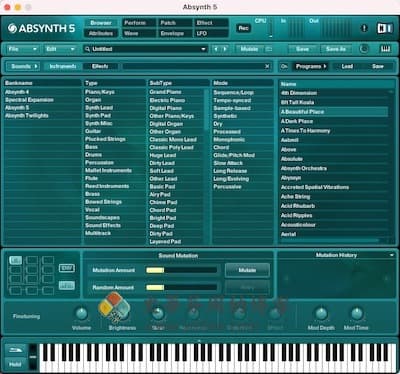Open the Envelope tab
This screenshot has width=400, height=374.
coord(174,33)
